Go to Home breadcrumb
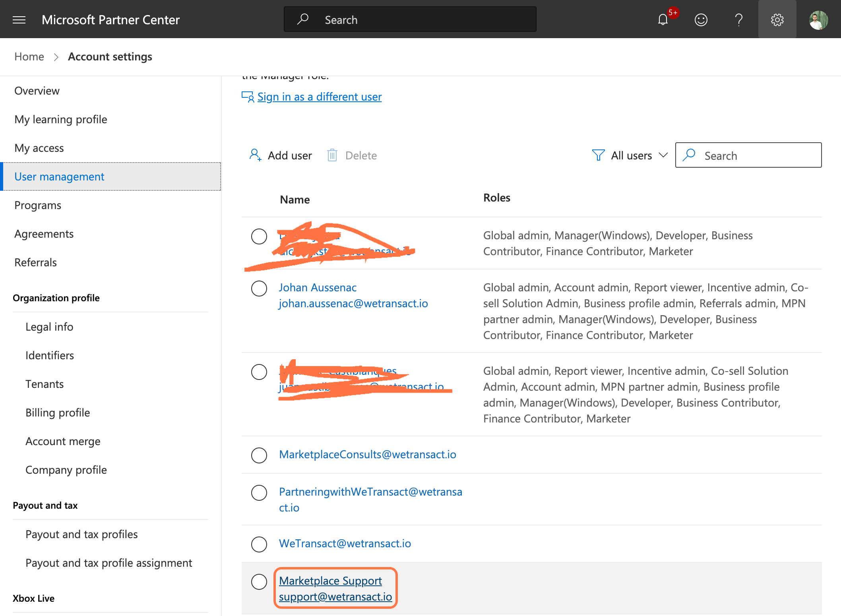 tap(29, 56)
